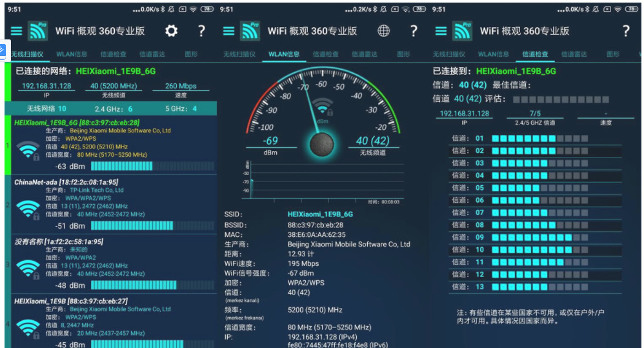Tap WiFi lock icon for 没有名称 network
Viewport: 644px width, 348px height.
tap(28, 269)
